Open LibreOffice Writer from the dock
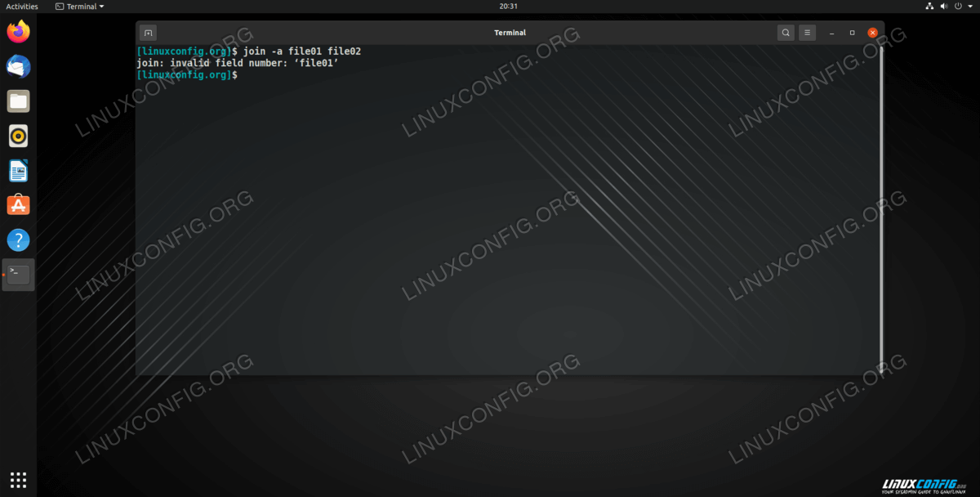The height and width of the screenshot is (497, 980). (18, 171)
